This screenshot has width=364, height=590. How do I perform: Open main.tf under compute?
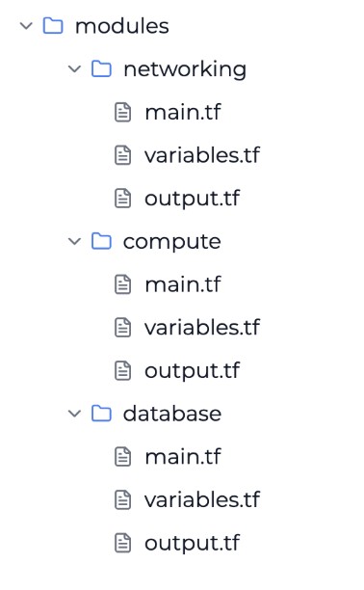point(183,284)
